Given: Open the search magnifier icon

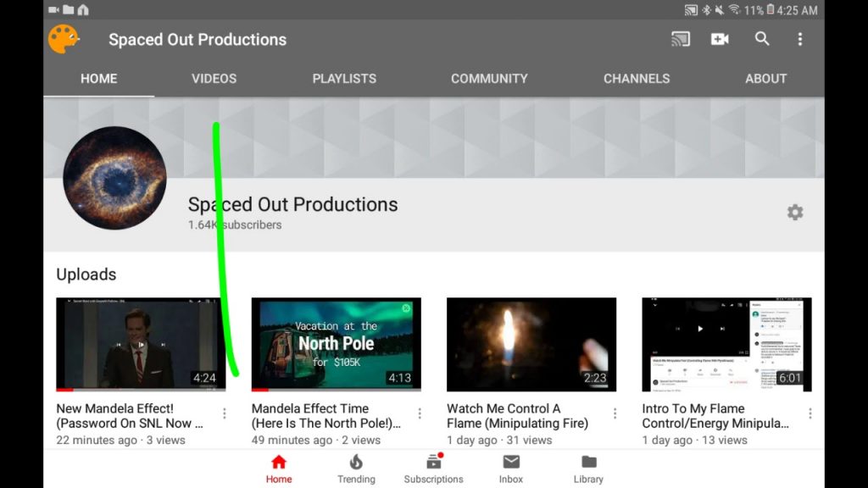Looking at the screenshot, I should tap(762, 39).
